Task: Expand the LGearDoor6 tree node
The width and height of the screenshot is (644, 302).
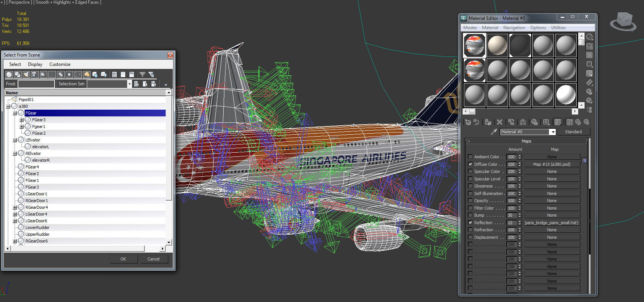Action: point(15,221)
